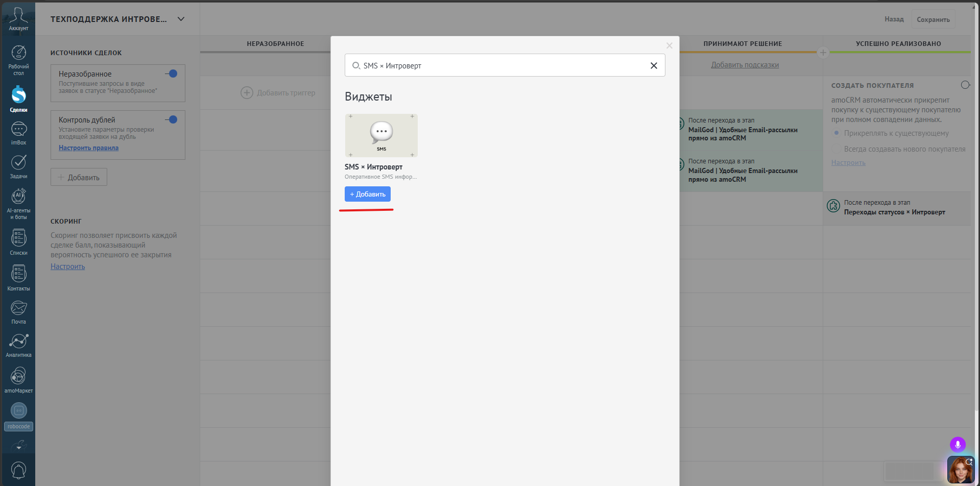Expand the Техподдержка pipeline dropdown

click(x=181, y=19)
